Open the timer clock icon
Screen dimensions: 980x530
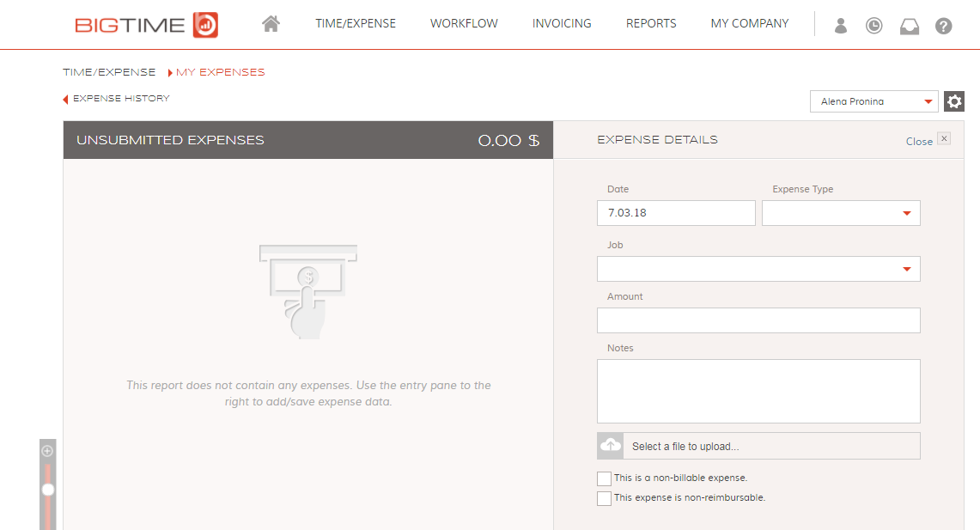point(873,26)
